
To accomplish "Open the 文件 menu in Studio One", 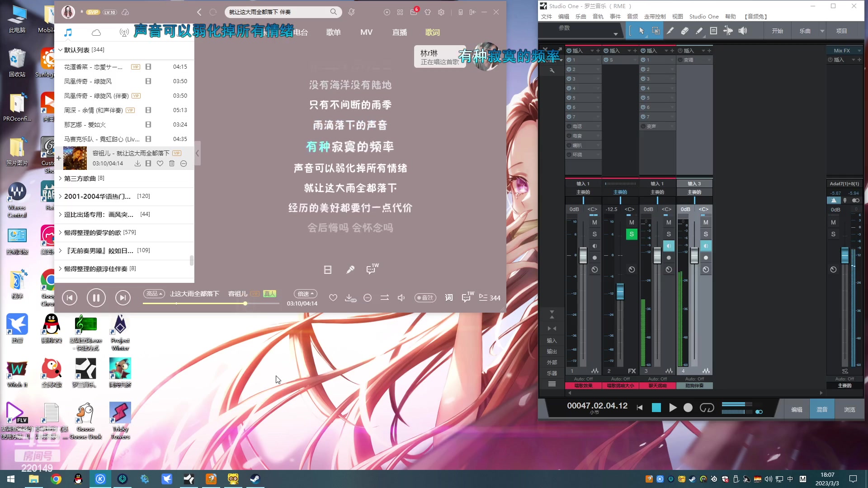I will [547, 17].
